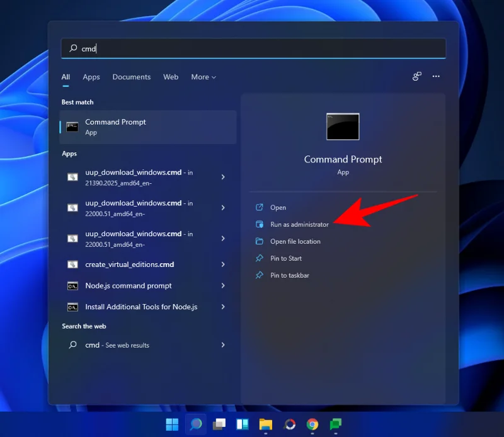This screenshot has height=437, width=504.
Task: Switch to the Documents tab
Action: click(131, 76)
